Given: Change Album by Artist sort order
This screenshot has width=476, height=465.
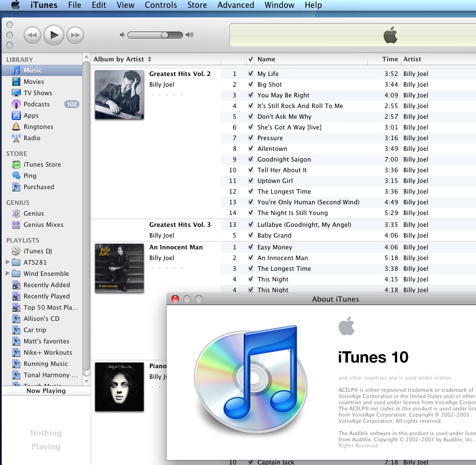Looking at the screenshot, I should coord(149,59).
